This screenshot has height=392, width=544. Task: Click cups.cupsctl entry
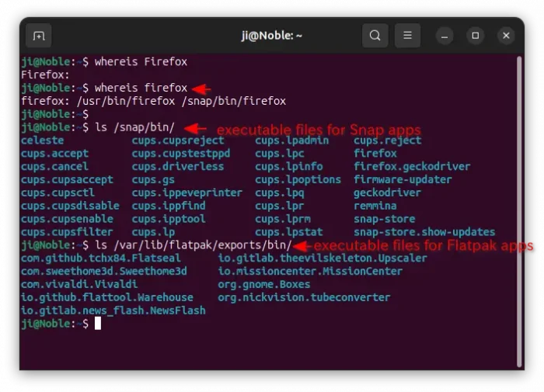click(x=58, y=193)
